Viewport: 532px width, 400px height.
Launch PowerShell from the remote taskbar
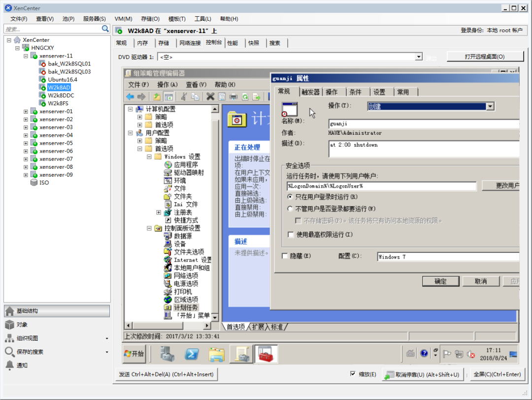(x=192, y=354)
